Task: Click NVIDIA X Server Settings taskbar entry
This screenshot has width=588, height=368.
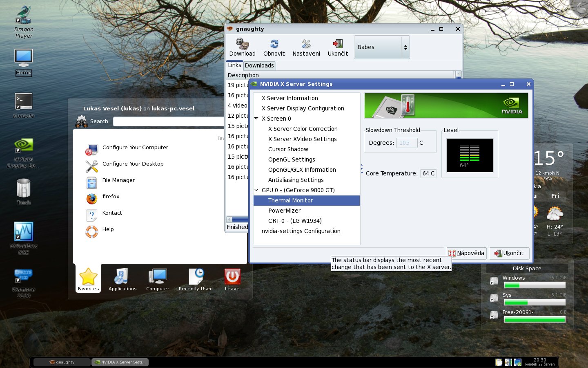Action: click(x=120, y=362)
